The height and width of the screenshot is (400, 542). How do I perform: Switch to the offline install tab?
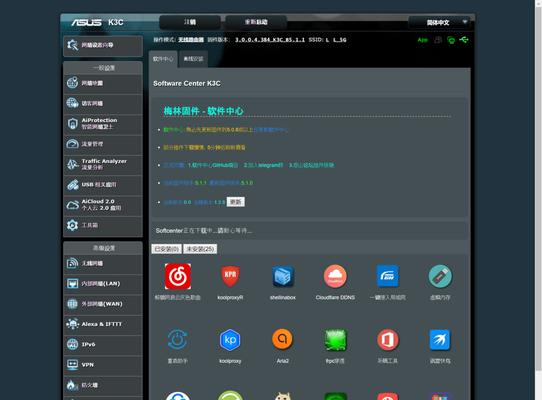pos(194,59)
